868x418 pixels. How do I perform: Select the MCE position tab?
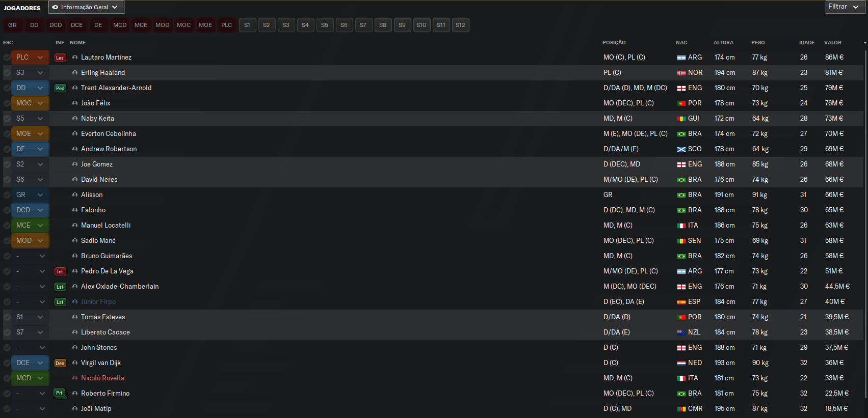[141, 25]
